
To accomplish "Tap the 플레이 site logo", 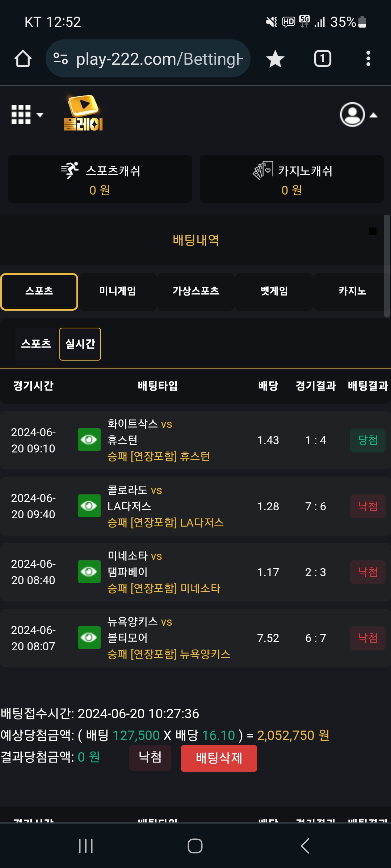I will [x=83, y=112].
